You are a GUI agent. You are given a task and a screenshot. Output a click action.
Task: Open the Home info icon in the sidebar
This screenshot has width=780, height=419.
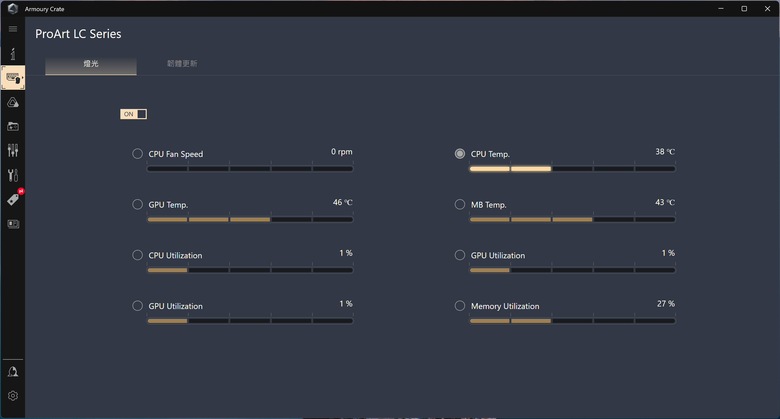13,54
